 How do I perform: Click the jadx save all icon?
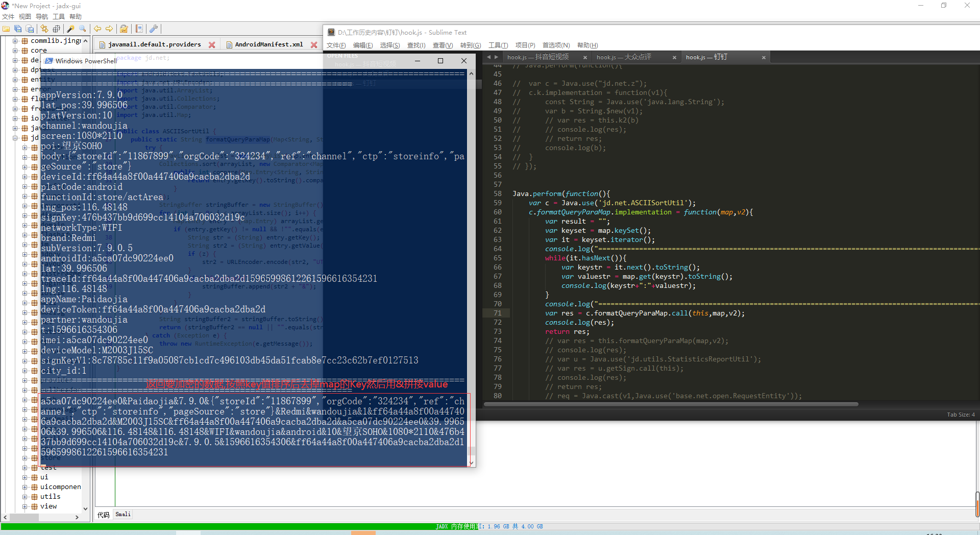(18, 29)
